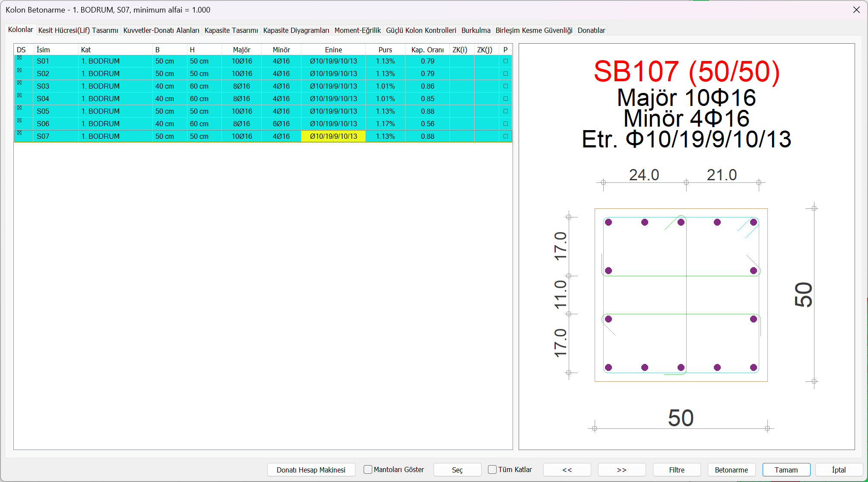868x482 pixels.
Task: Toggle DS checkbox for row S05
Action: coord(19,108)
